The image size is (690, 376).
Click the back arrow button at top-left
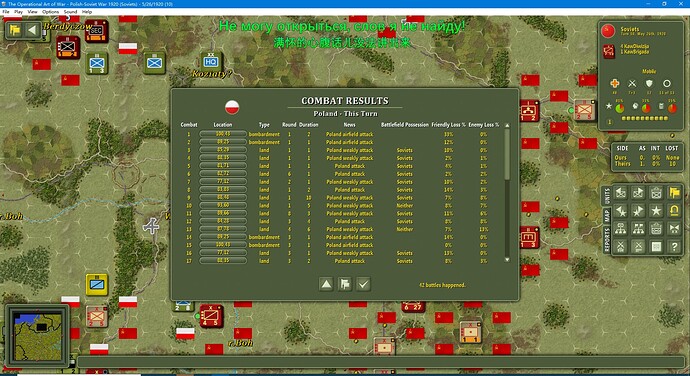point(32,30)
